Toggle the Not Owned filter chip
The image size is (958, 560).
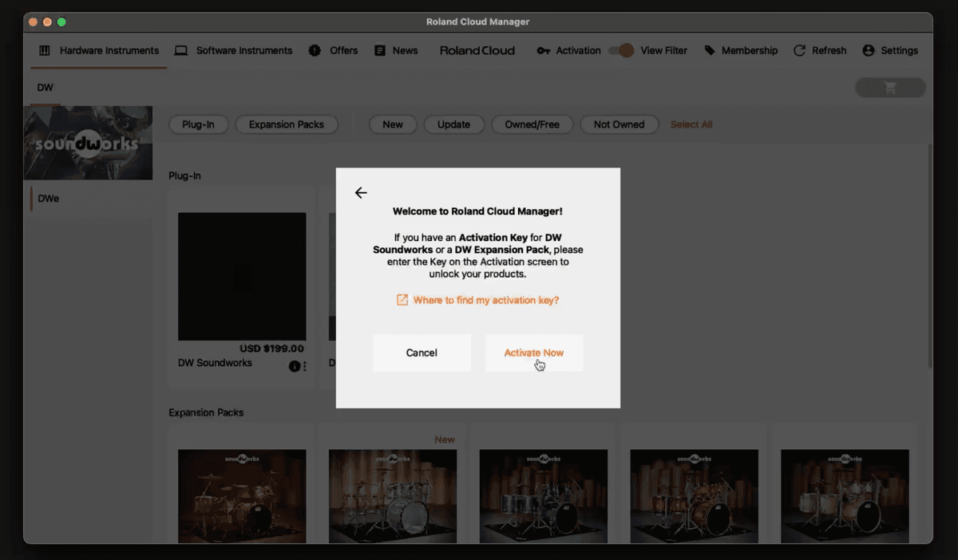point(619,124)
